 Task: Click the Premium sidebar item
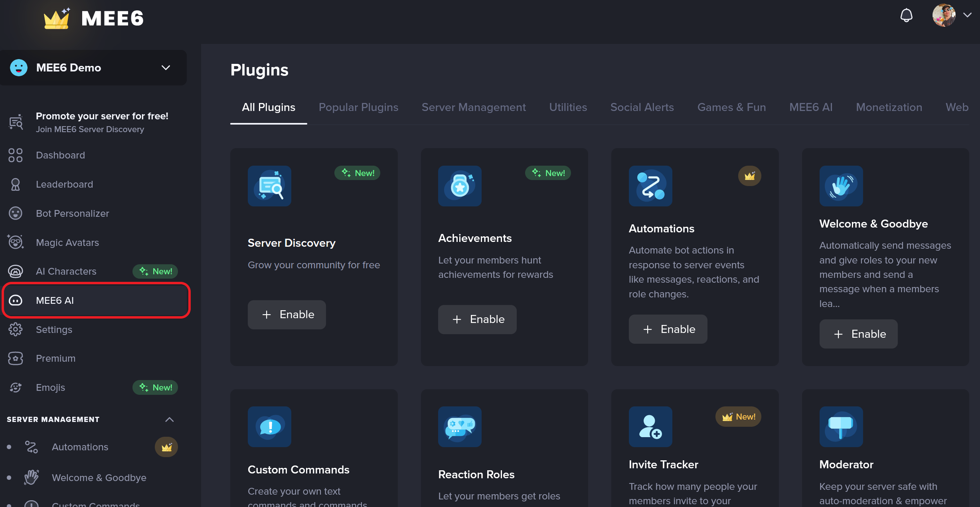coord(55,358)
